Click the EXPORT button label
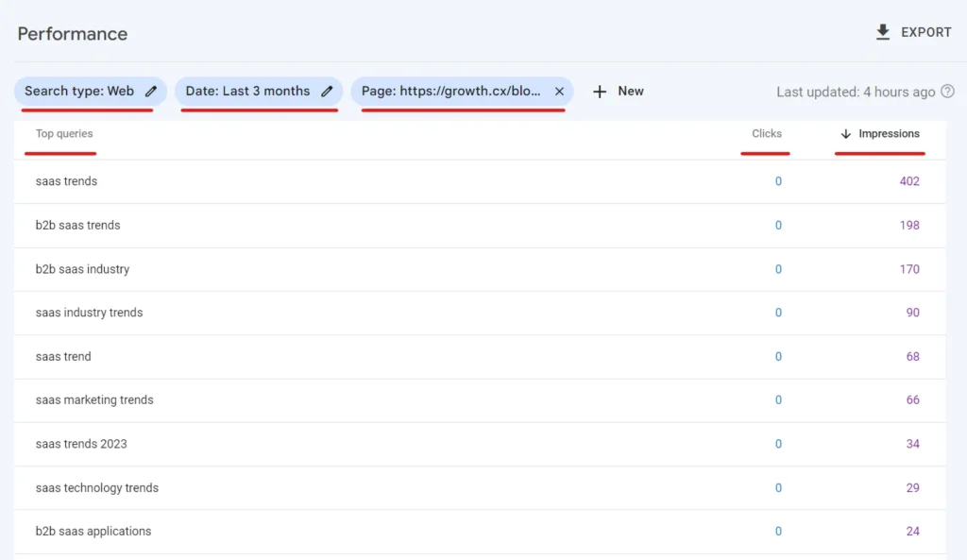The height and width of the screenshot is (560, 967). pyautogui.click(x=926, y=32)
